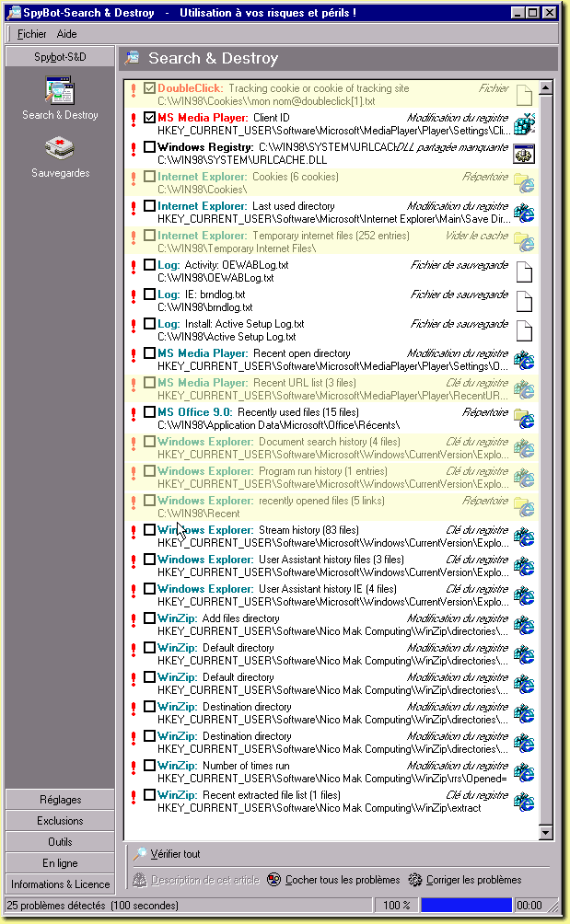Click Description de cet article
This screenshot has width=570, height=924.
[196, 880]
